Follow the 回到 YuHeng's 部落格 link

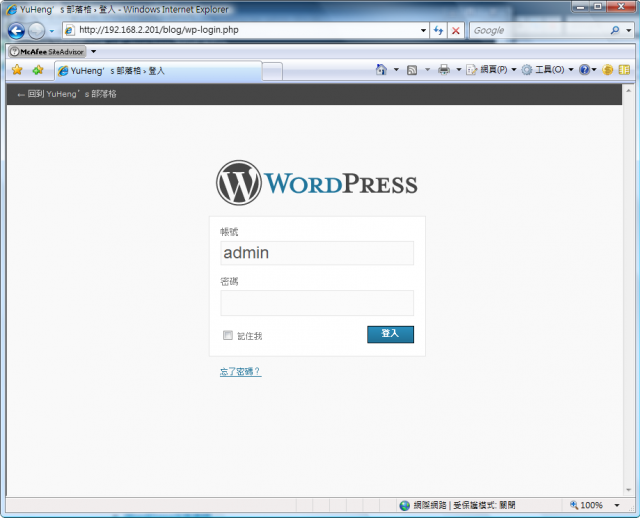click(x=67, y=94)
